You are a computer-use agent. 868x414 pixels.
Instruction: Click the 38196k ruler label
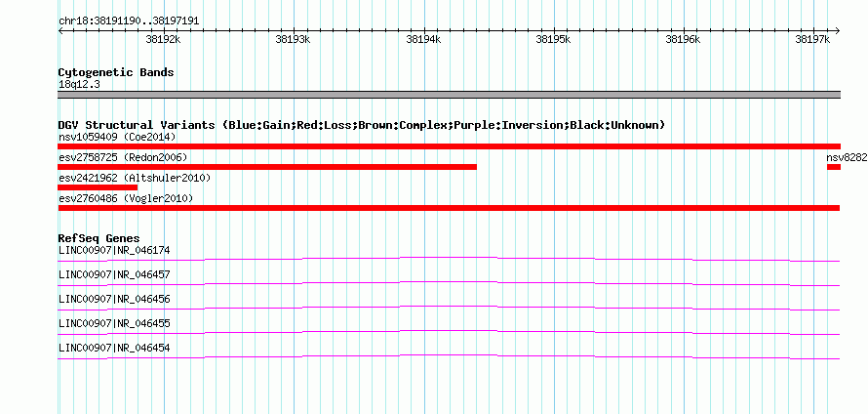click(683, 39)
